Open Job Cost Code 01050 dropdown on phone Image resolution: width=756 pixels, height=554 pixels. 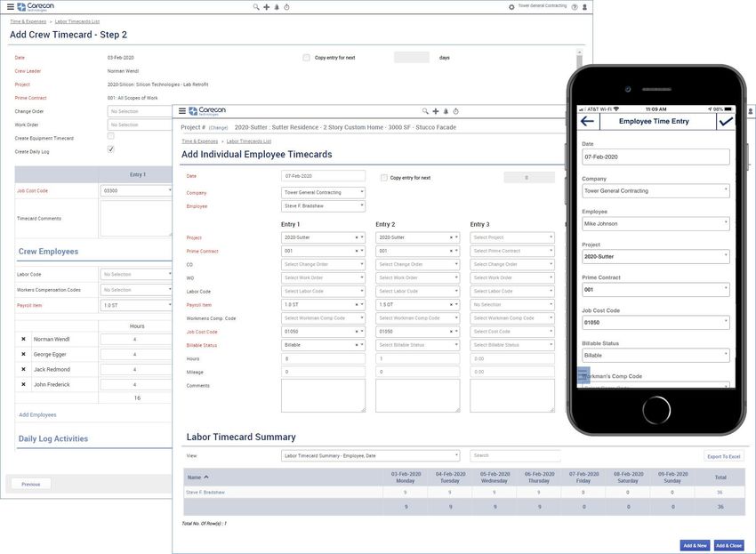pos(655,323)
